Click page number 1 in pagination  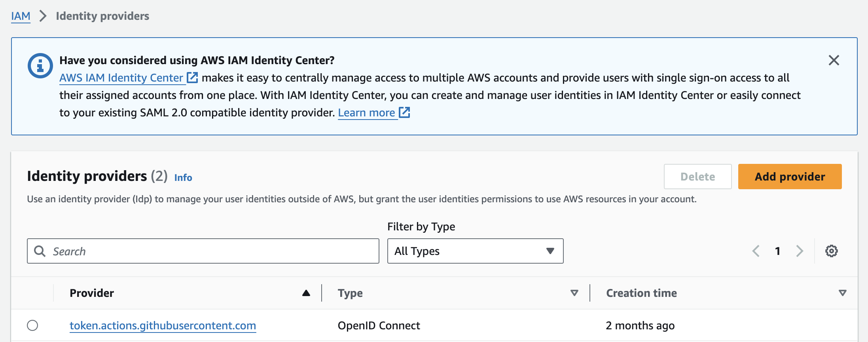pos(777,251)
